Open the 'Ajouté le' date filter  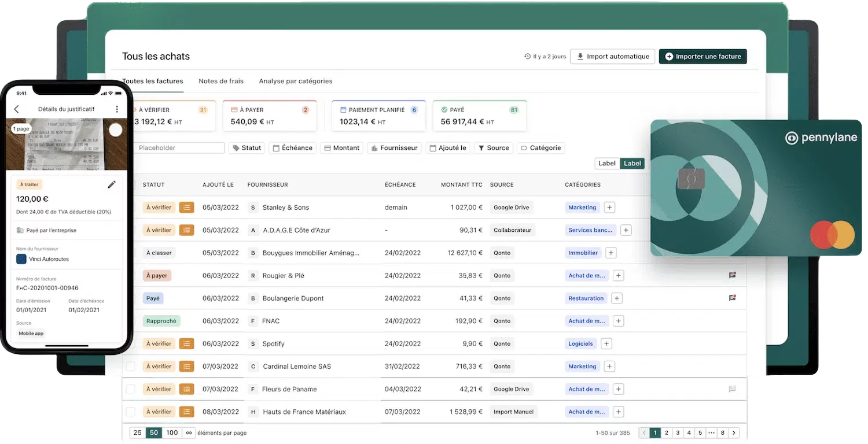click(448, 148)
